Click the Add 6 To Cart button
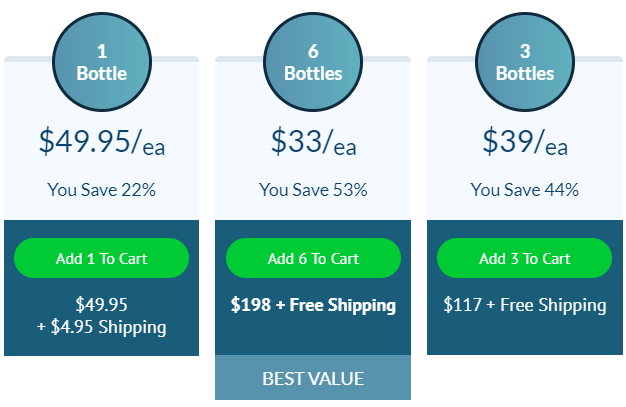The width and height of the screenshot is (626, 407). tap(313, 258)
